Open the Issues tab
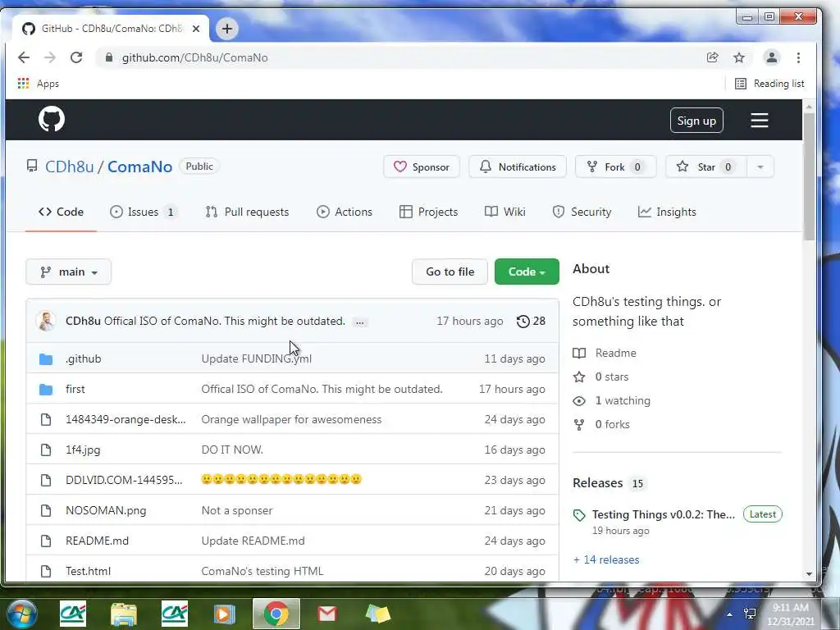 (x=143, y=212)
